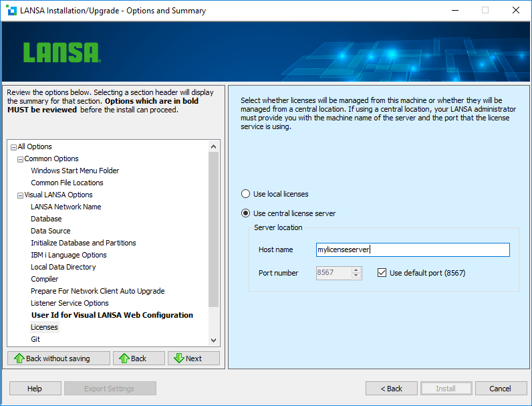Click the < Back wizard button

391,389
